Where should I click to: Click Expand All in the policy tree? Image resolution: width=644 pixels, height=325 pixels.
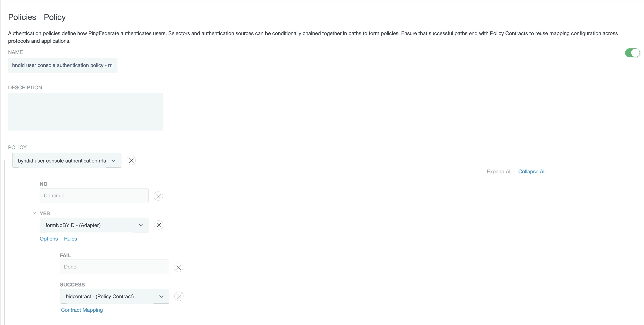(x=499, y=172)
